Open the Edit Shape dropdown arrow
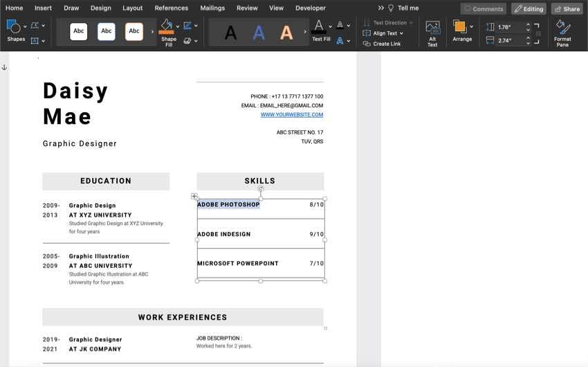Screen dimensions: 588x367 click(x=44, y=26)
